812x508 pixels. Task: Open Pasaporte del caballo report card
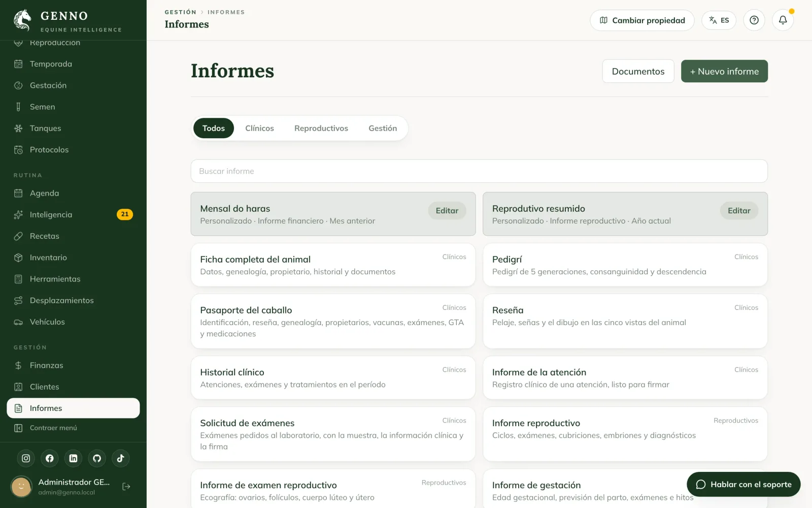(x=333, y=321)
